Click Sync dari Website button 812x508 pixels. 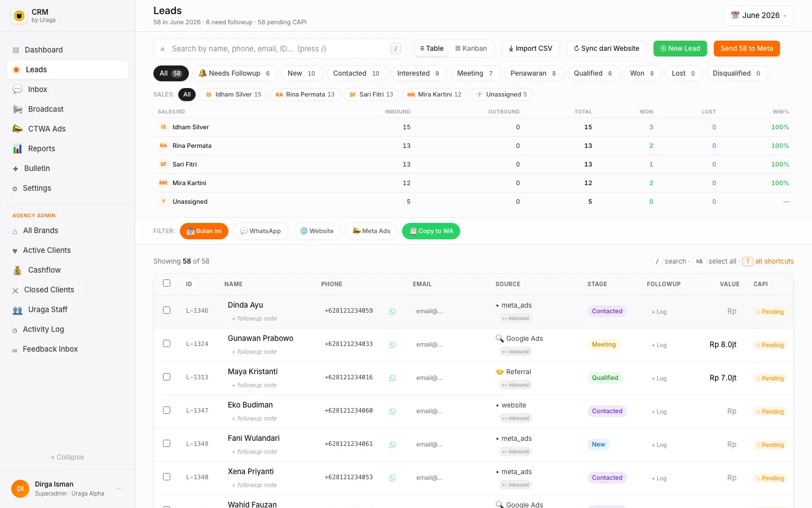[x=607, y=49]
